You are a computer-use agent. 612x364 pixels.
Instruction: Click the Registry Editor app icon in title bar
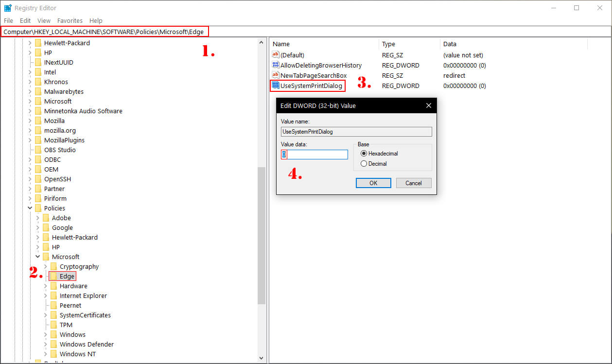point(8,8)
